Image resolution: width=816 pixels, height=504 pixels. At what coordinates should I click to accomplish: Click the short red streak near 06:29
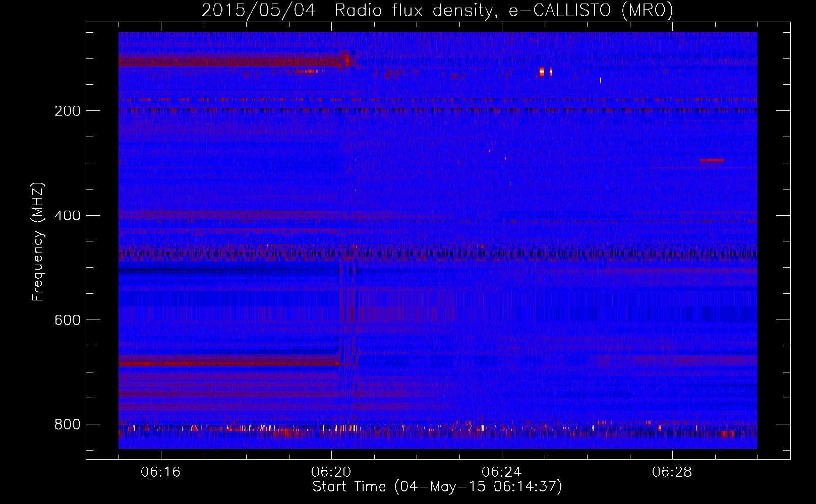click(712, 160)
